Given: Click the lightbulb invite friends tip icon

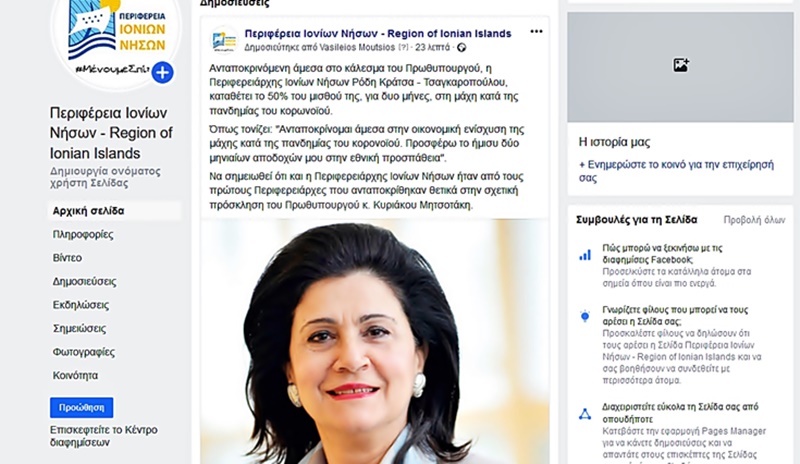Looking at the screenshot, I should click(585, 316).
